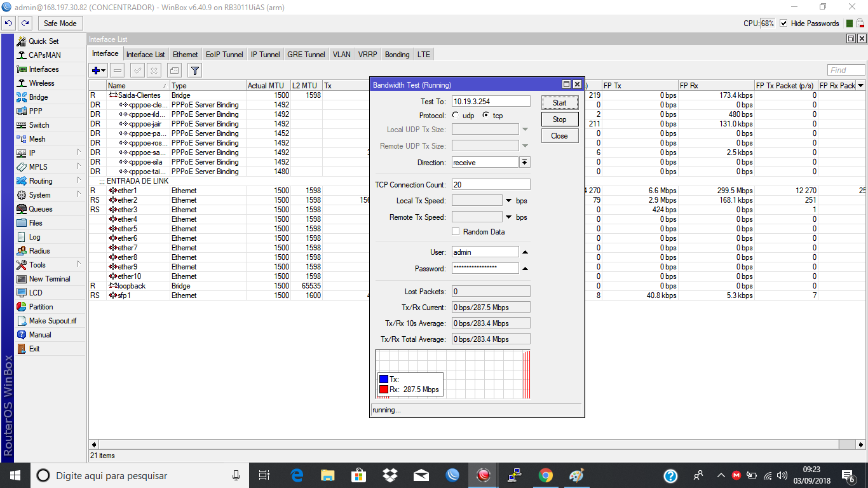Open Quick Set from sidebar
This screenshot has width=868, height=488.
[43, 41]
